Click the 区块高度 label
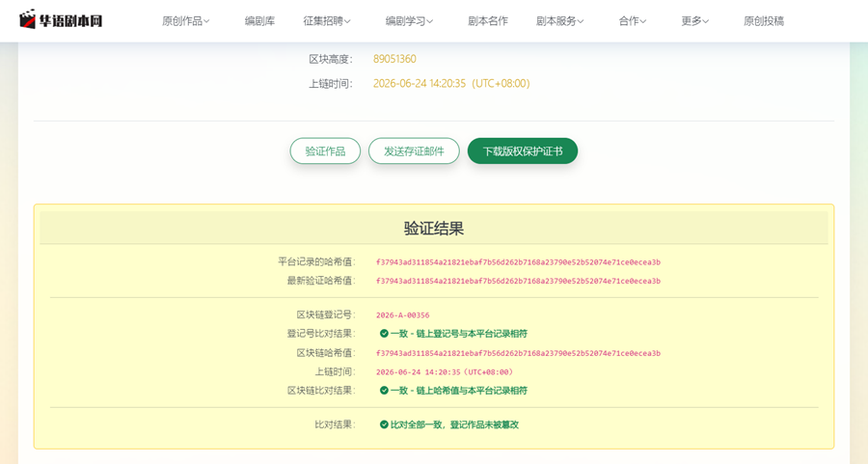Screen dimensions: 868x464 click(x=331, y=59)
